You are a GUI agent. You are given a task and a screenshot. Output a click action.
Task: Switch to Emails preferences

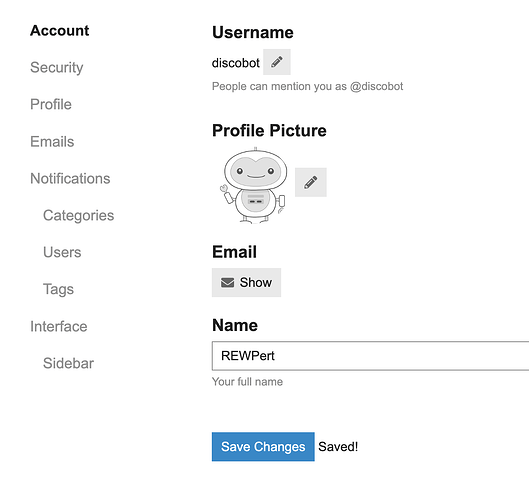(52, 141)
